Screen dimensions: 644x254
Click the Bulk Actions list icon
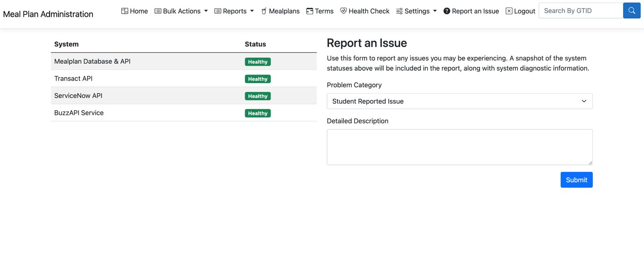click(158, 11)
